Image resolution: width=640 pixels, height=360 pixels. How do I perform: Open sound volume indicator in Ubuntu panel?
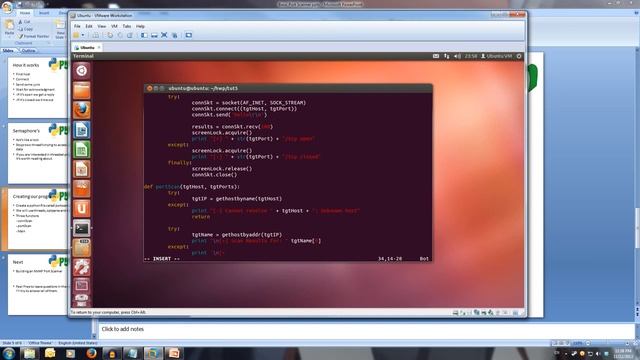457,56
